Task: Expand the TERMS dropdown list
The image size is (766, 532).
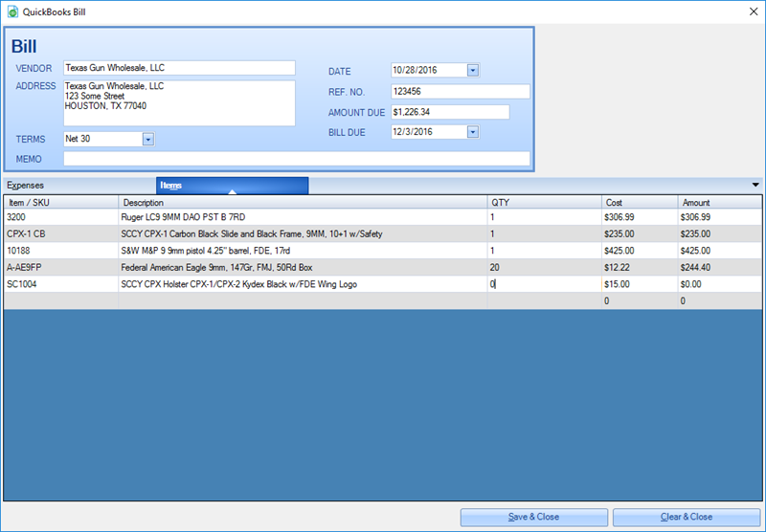Action: [x=148, y=139]
